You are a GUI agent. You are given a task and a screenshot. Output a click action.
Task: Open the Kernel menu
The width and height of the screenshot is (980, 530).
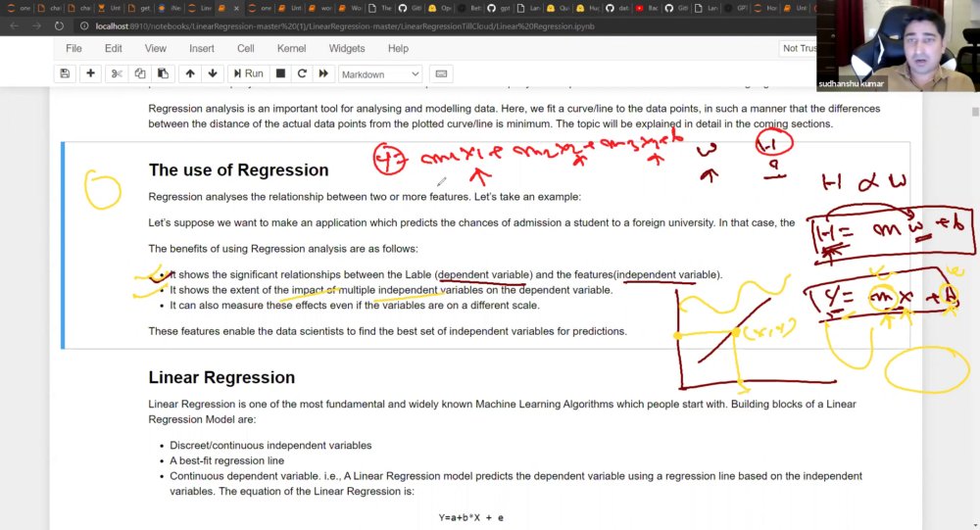(x=291, y=48)
